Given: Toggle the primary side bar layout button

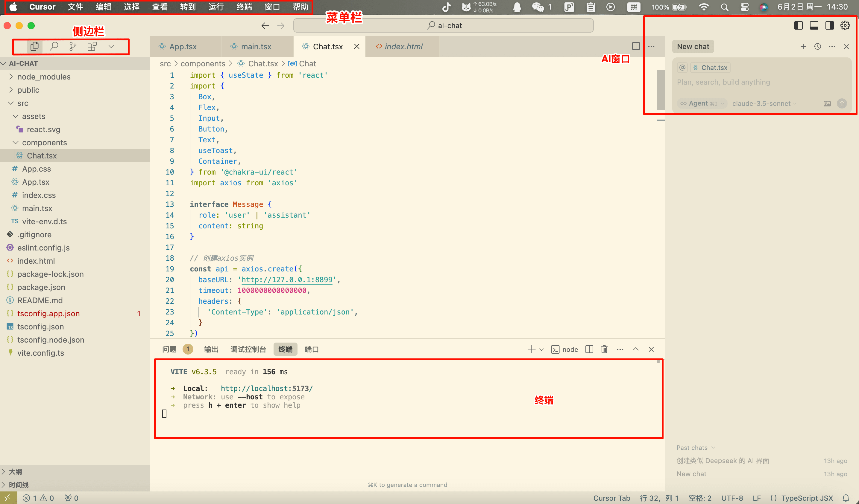Looking at the screenshot, I should tap(798, 25).
